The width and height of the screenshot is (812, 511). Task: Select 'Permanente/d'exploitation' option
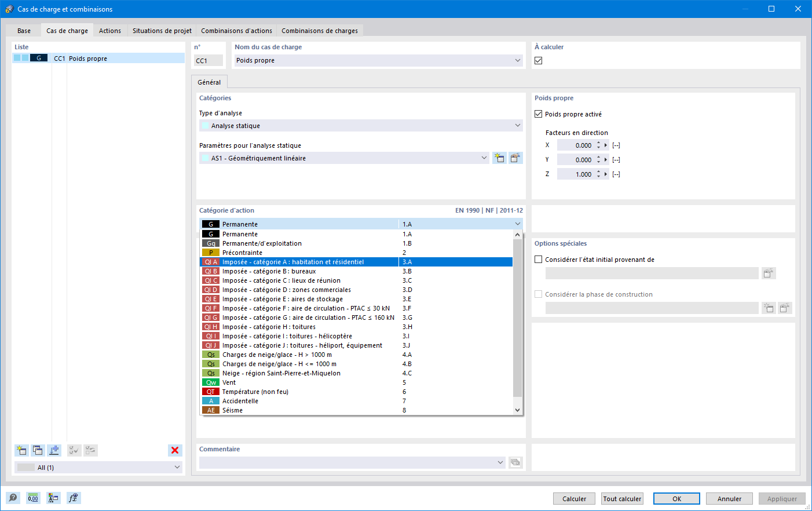point(356,243)
